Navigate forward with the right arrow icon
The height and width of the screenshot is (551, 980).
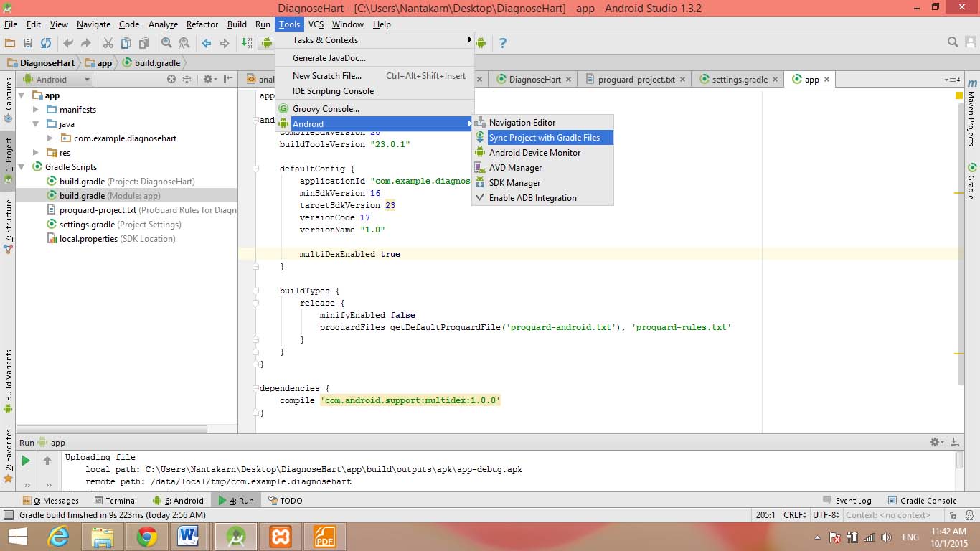click(x=225, y=43)
